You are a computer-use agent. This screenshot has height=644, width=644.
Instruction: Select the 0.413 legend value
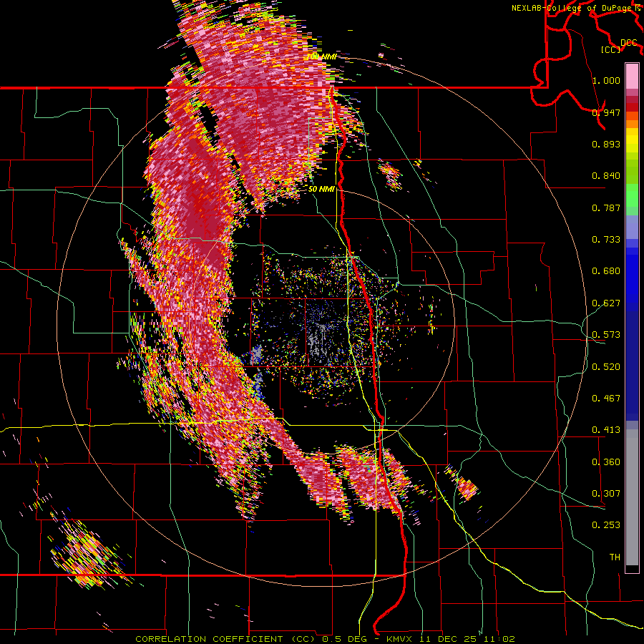[606, 430]
